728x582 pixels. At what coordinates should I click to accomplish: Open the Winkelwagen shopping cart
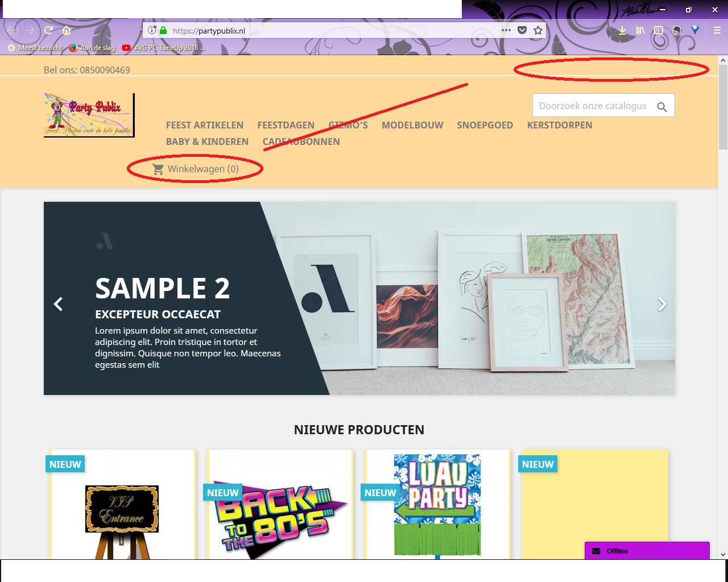point(196,169)
